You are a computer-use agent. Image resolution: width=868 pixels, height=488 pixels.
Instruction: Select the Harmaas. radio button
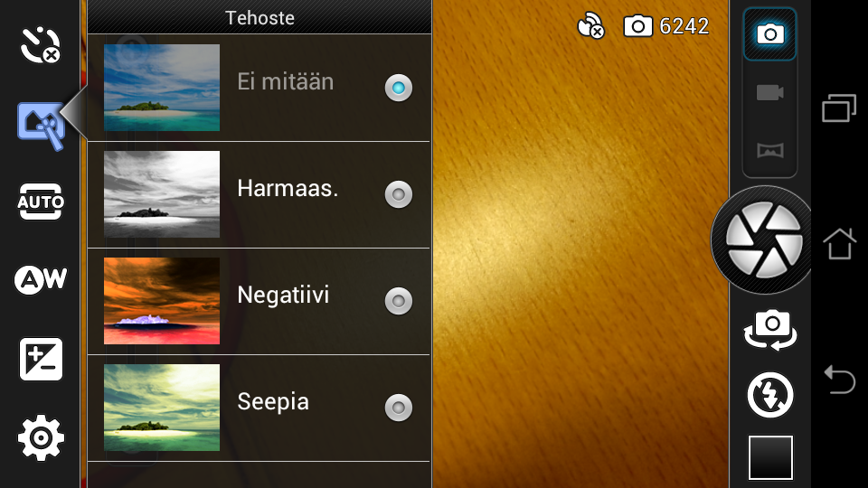(x=399, y=194)
